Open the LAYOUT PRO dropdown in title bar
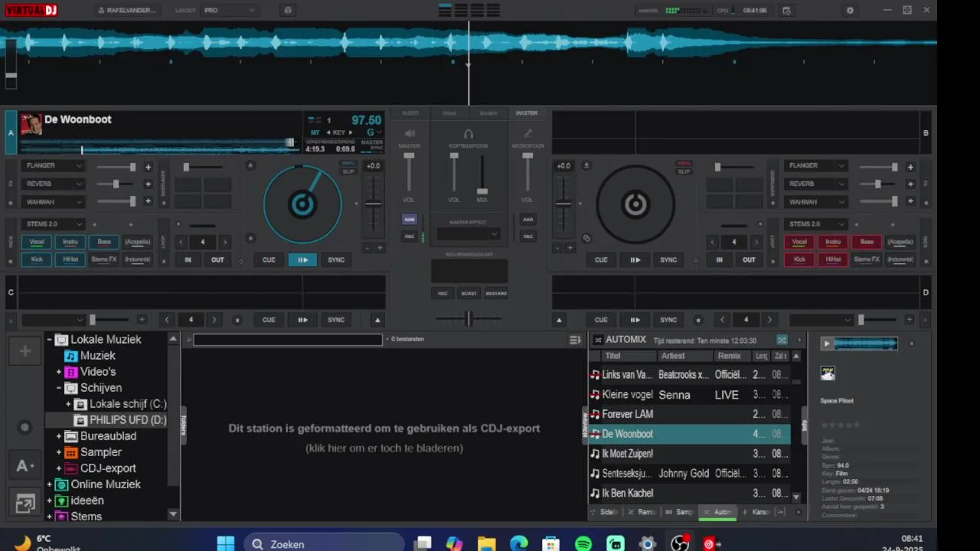 pyautogui.click(x=229, y=11)
